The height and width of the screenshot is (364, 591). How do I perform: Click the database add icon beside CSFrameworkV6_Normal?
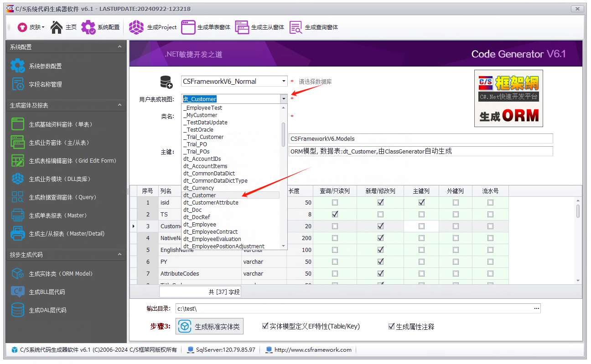click(166, 82)
